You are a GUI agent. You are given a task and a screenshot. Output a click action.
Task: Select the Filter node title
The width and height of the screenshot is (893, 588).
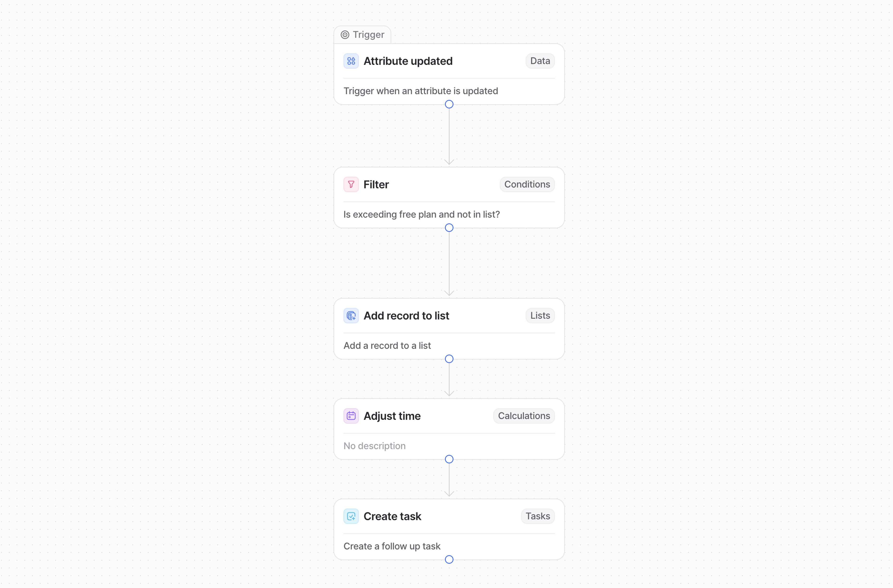pos(376,185)
